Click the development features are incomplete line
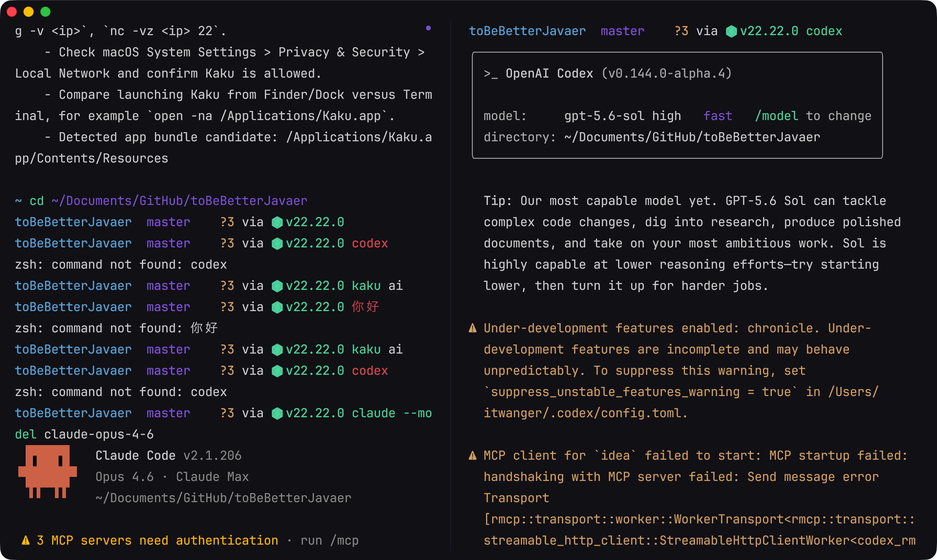 667,350
